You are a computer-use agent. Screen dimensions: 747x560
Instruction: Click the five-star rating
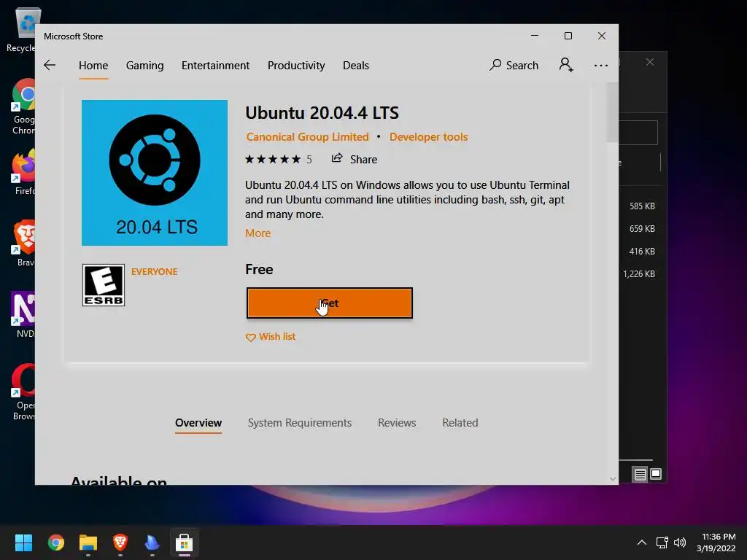(x=273, y=159)
